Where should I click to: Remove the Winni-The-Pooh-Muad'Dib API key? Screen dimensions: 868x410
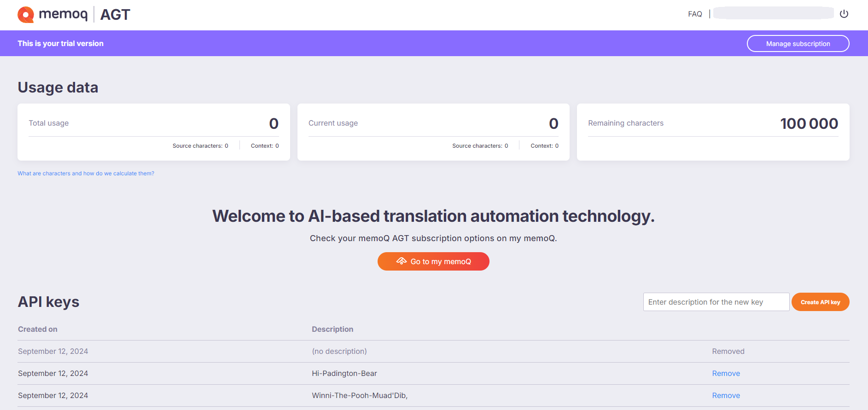point(726,395)
